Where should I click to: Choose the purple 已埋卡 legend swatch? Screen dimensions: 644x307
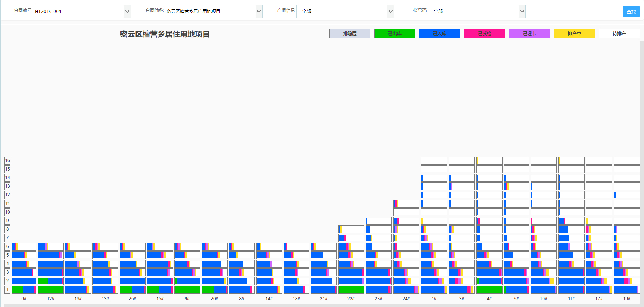tap(529, 34)
